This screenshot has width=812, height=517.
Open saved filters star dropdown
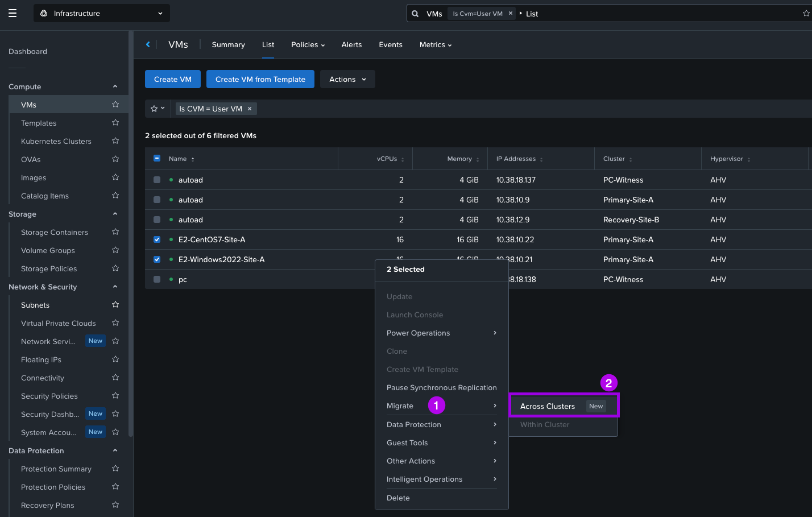point(158,109)
